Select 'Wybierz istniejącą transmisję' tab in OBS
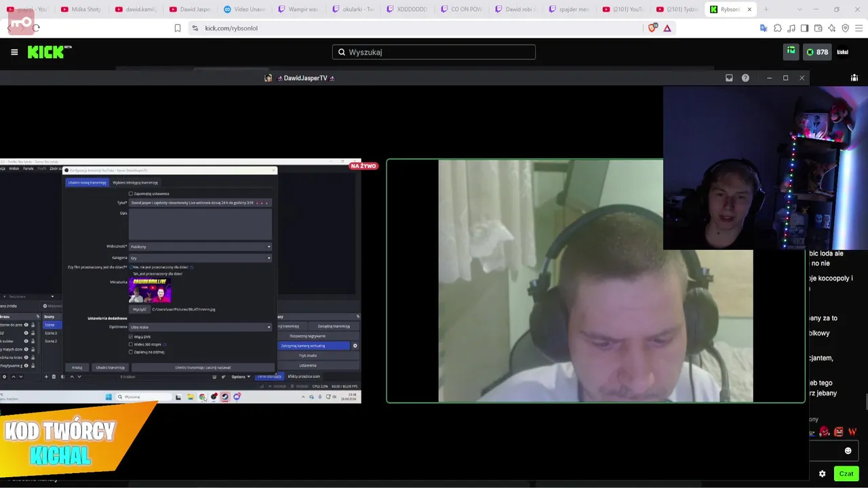868x488 pixels. (x=135, y=182)
